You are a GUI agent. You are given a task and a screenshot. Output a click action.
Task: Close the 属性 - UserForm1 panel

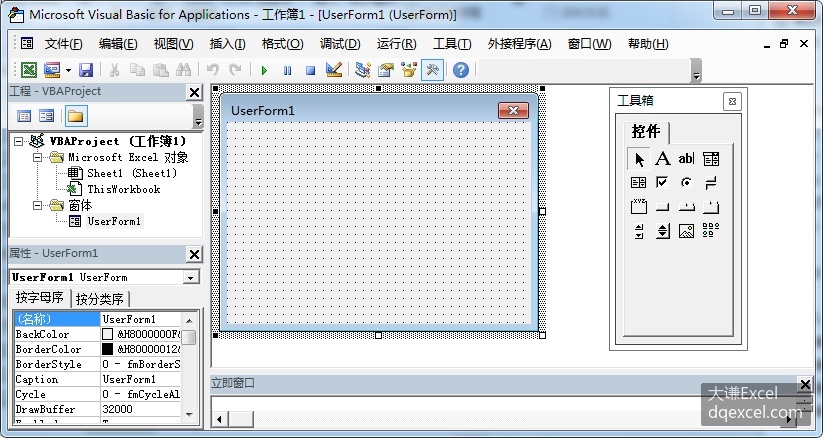click(194, 254)
